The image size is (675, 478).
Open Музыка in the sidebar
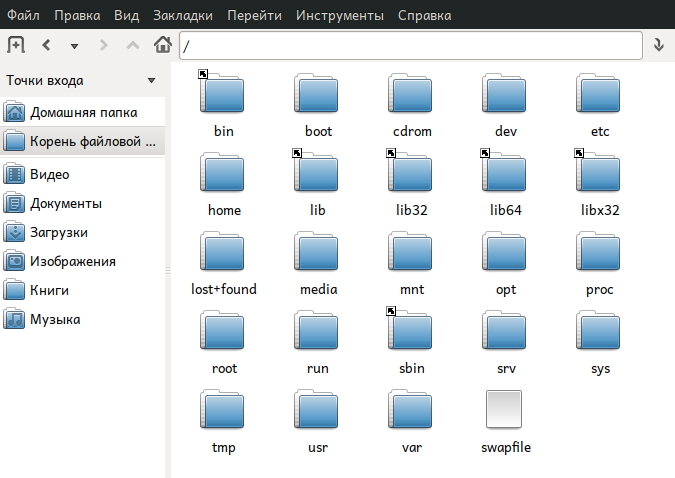click(83, 320)
